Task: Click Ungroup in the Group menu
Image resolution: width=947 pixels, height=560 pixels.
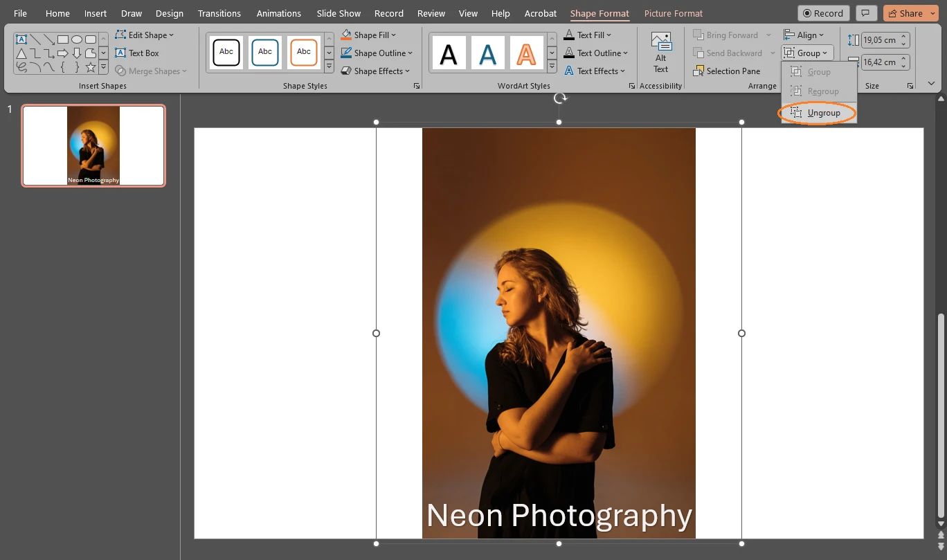Action: pyautogui.click(x=823, y=112)
